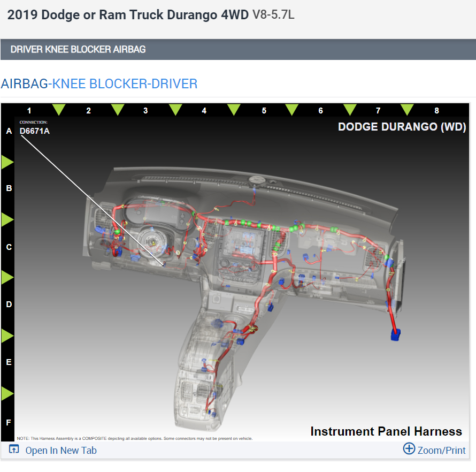
Task: Click grid row letter F
Action: click(9, 422)
